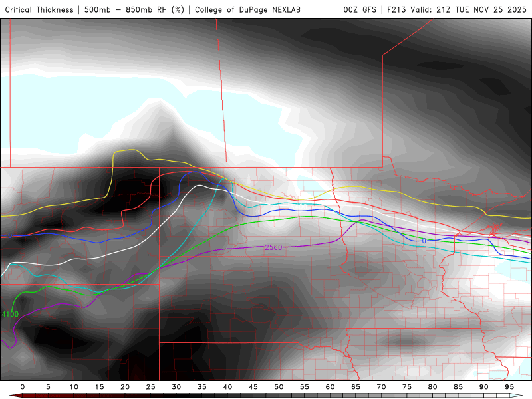Screen dimensions: 532x399
Task: Click the color bar value 50
Action: (x=279, y=387)
